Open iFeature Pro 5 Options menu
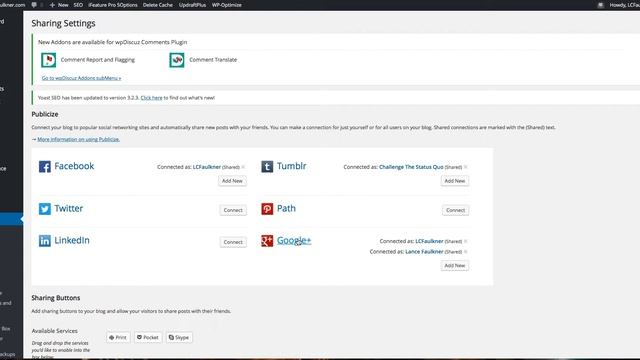Image resolution: width=640 pixels, height=360 pixels. pyautogui.click(x=113, y=5)
